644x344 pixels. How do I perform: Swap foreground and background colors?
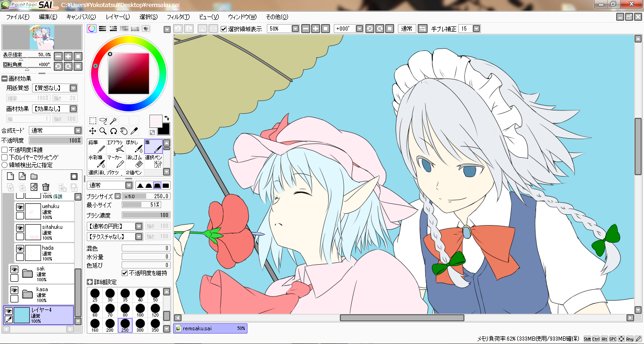tap(166, 118)
